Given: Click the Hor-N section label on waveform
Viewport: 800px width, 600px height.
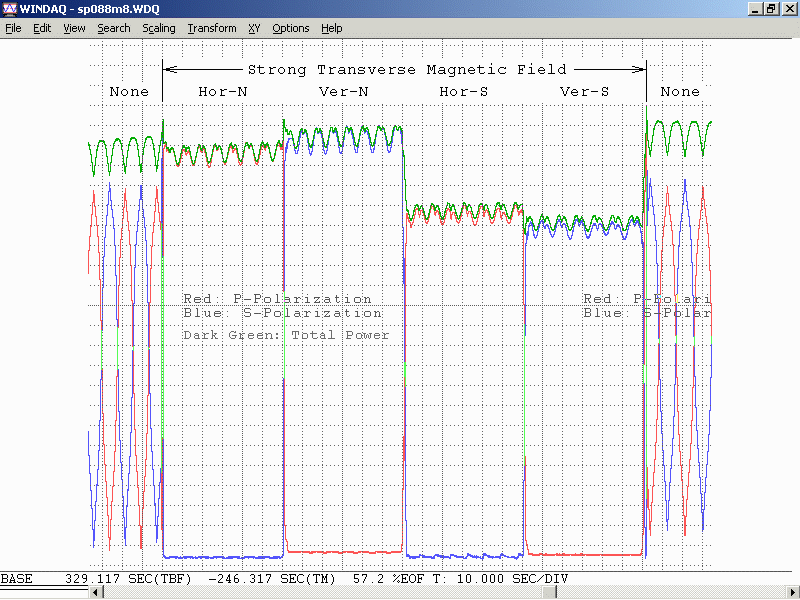Looking at the screenshot, I should [x=223, y=91].
